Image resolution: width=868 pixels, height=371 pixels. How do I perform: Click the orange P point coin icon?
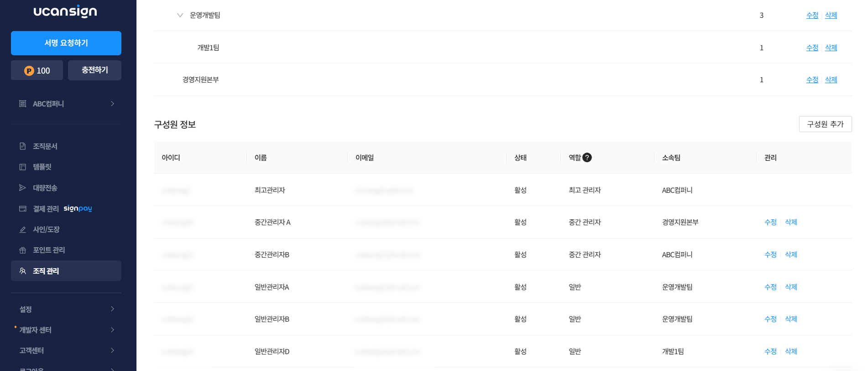click(29, 71)
